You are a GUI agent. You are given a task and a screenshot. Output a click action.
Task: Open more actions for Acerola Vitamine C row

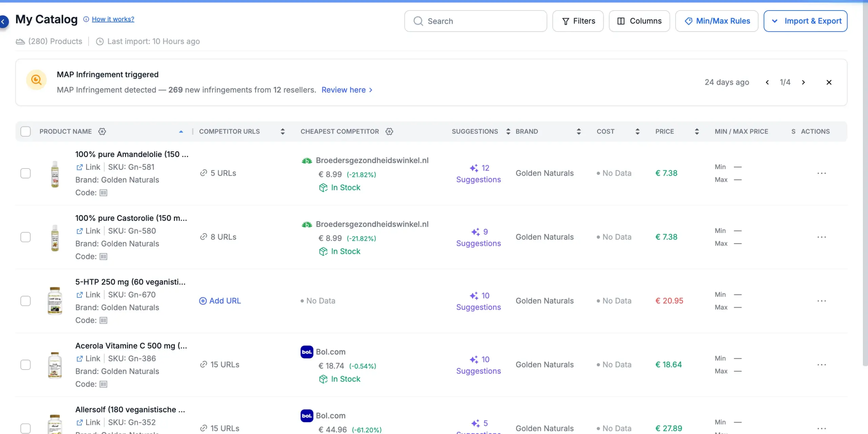point(822,364)
